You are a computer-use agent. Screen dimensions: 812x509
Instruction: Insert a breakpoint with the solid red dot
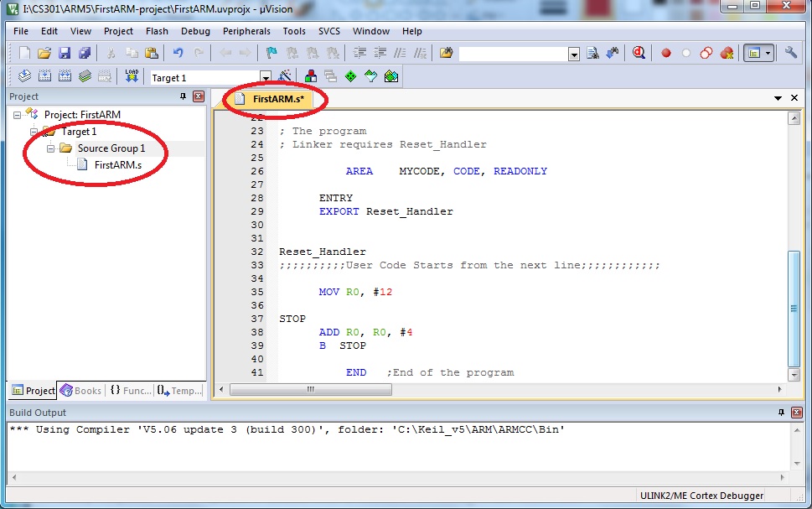tap(666, 53)
